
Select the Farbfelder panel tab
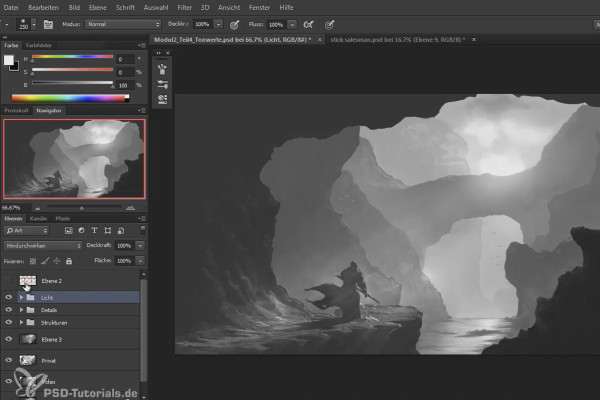[x=39, y=45]
